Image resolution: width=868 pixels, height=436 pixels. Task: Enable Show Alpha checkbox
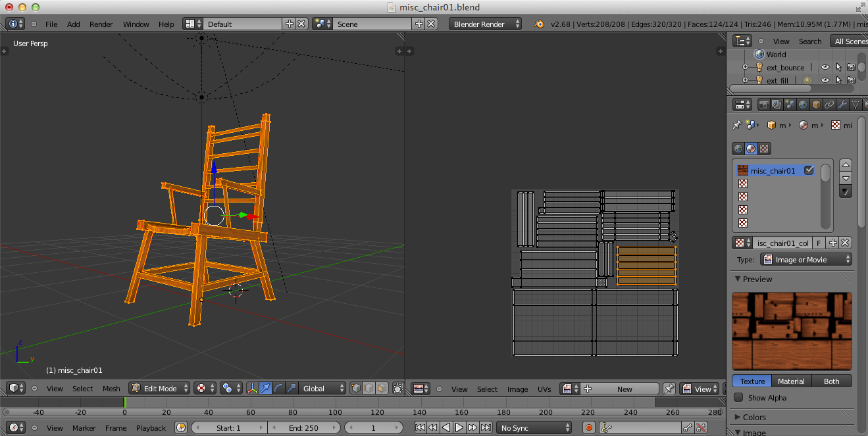point(738,397)
